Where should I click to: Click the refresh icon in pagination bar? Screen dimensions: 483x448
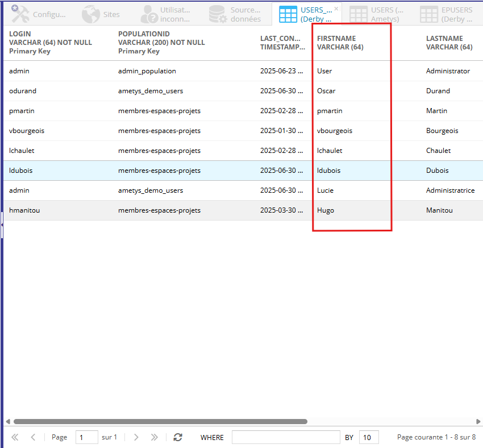click(x=178, y=437)
